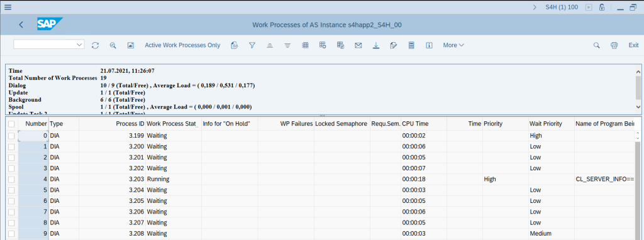The width and height of the screenshot is (644, 240).
Task: Expand the session list chevron near S4H
Action: [535, 7]
